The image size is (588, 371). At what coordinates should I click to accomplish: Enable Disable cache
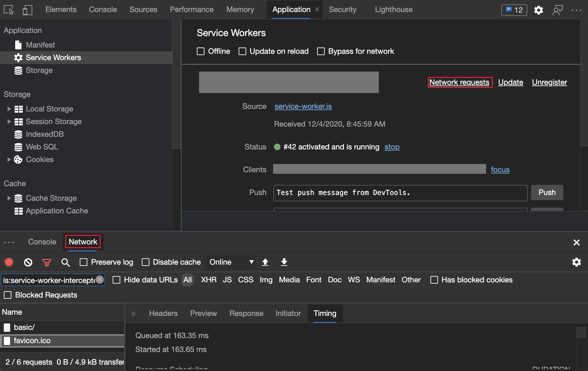pyautogui.click(x=146, y=262)
